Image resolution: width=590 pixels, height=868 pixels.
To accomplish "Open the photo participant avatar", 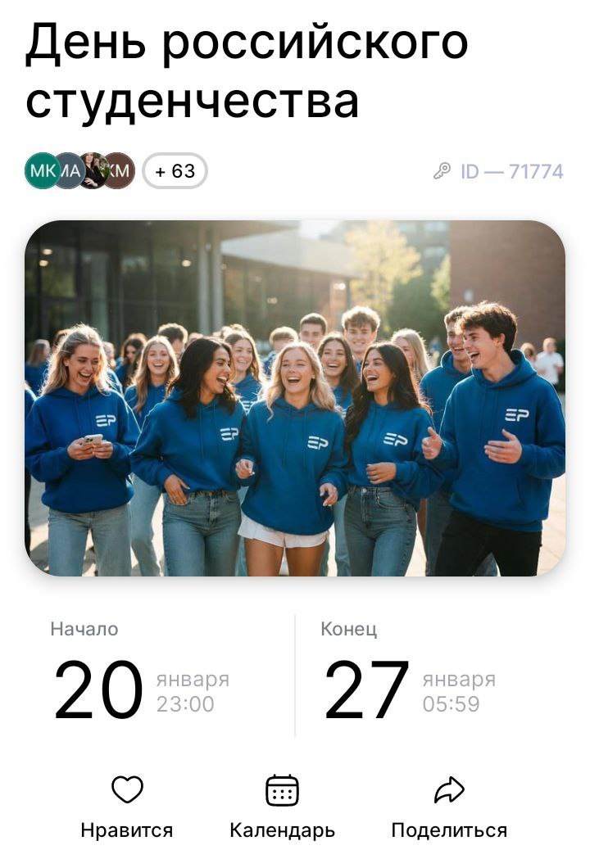I will [x=93, y=170].
